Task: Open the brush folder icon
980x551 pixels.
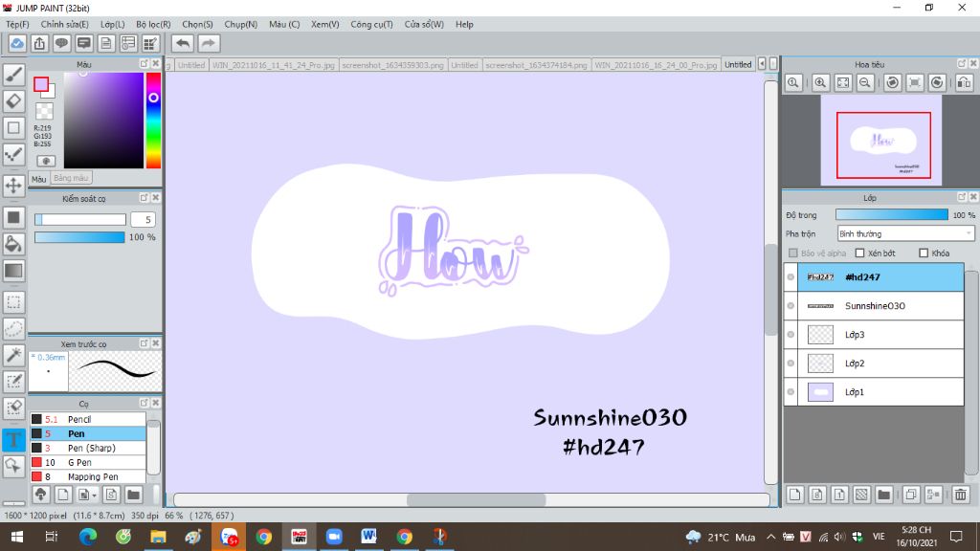Action: pos(133,495)
